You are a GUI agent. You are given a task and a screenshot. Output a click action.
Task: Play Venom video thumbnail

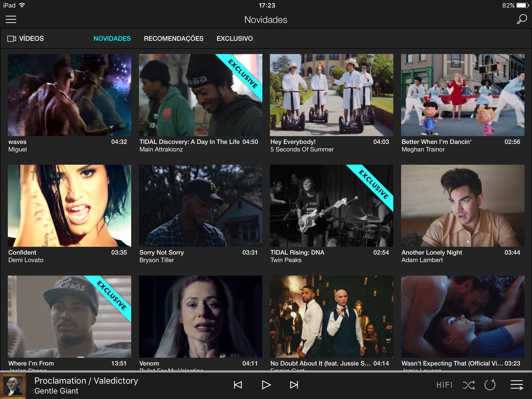click(x=201, y=317)
